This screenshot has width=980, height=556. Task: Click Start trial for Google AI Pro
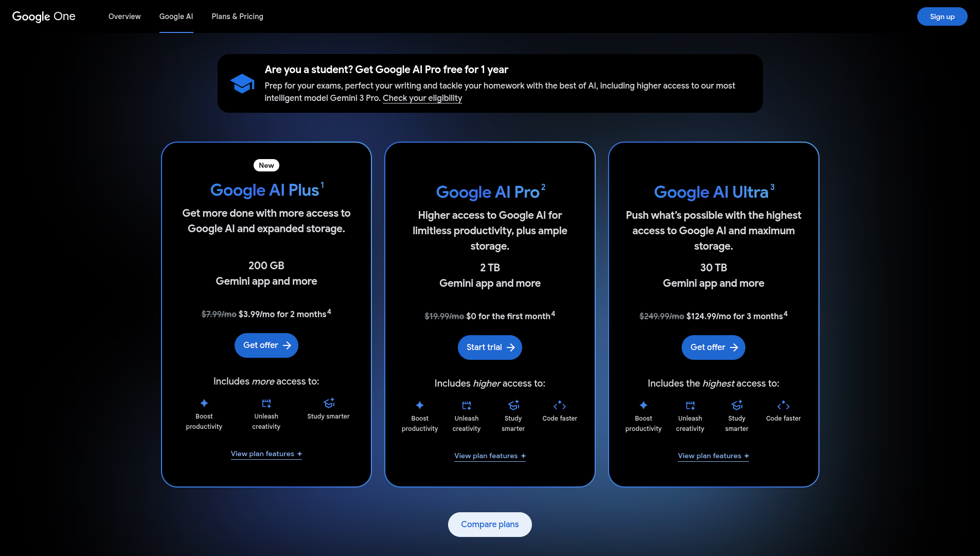tap(490, 347)
